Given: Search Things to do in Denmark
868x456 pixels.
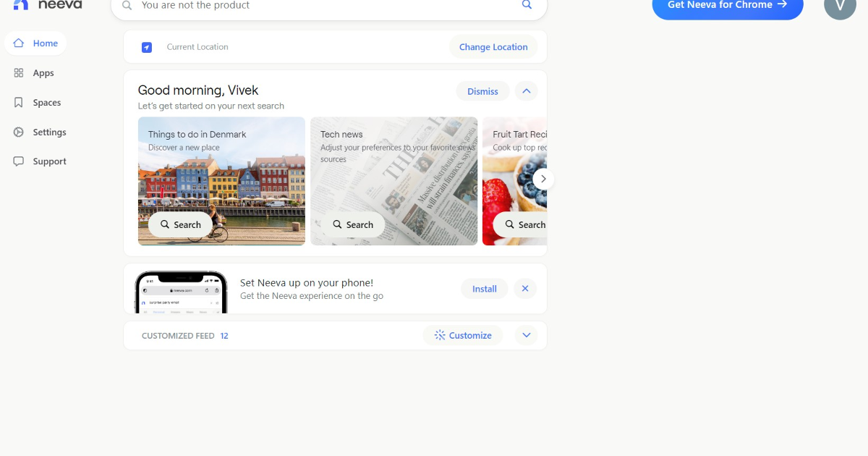Looking at the screenshot, I should [179, 224].
